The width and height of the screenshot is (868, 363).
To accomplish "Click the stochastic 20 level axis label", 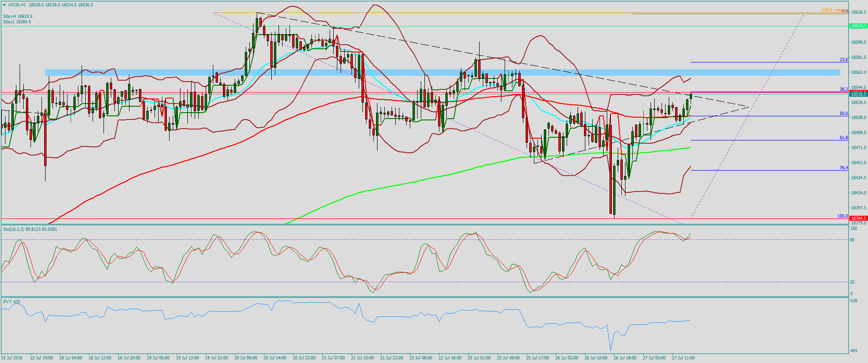I will coord(852,282).
